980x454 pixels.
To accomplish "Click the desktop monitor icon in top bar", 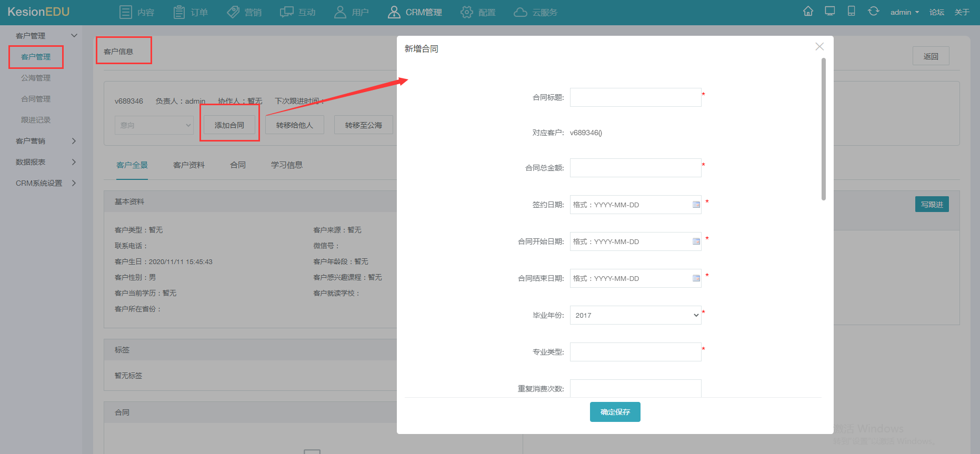I will 830,11.
